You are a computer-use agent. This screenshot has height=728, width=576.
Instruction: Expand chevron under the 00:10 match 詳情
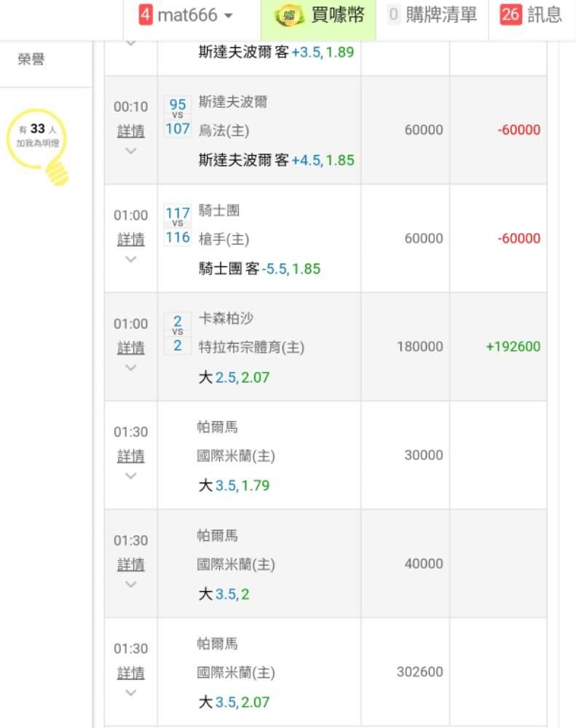(x=131, y=151)
